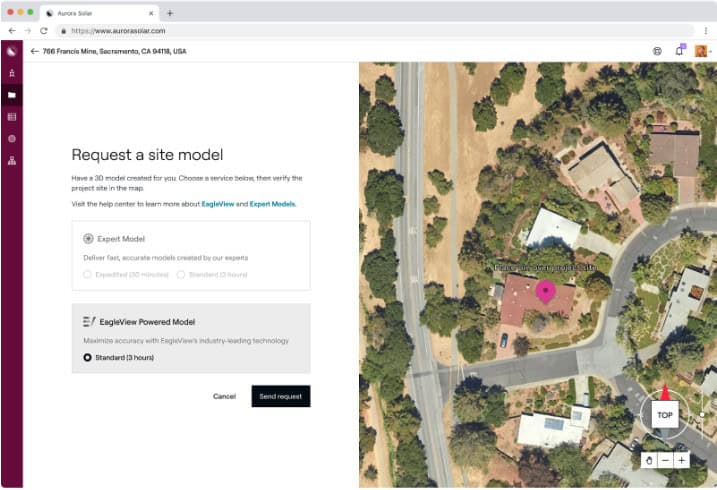Click the site lock icon in address bar

pyautogui.click(x=64, y=31)
